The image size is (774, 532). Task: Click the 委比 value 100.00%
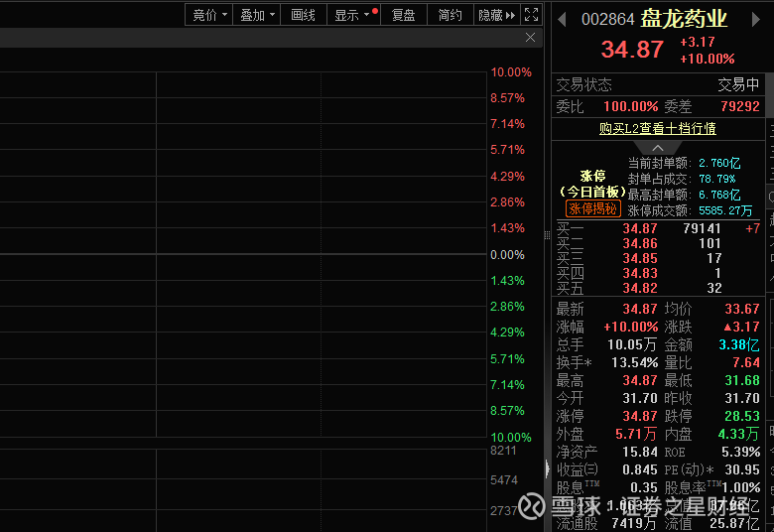[631, 106]
